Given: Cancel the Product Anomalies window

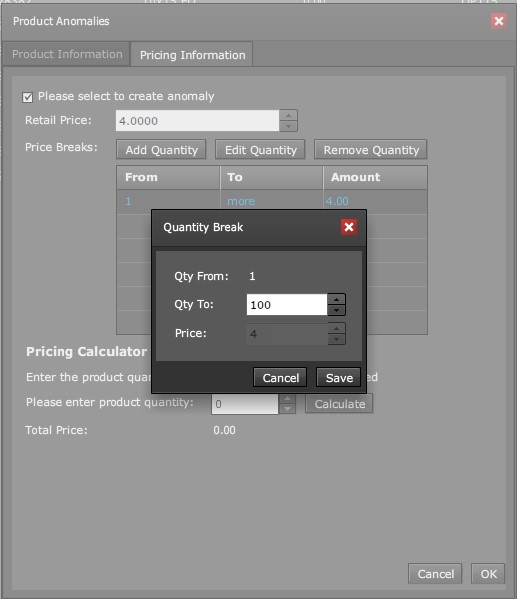Looking at the screenshot, I should click(x=435, y=574).
